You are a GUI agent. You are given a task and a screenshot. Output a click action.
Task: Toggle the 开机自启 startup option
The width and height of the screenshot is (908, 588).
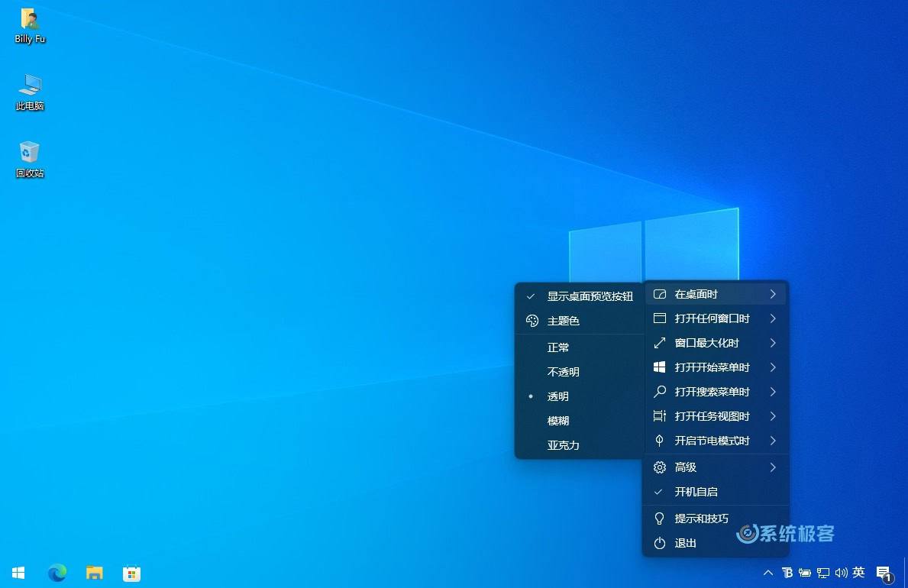tap(716, 492)
